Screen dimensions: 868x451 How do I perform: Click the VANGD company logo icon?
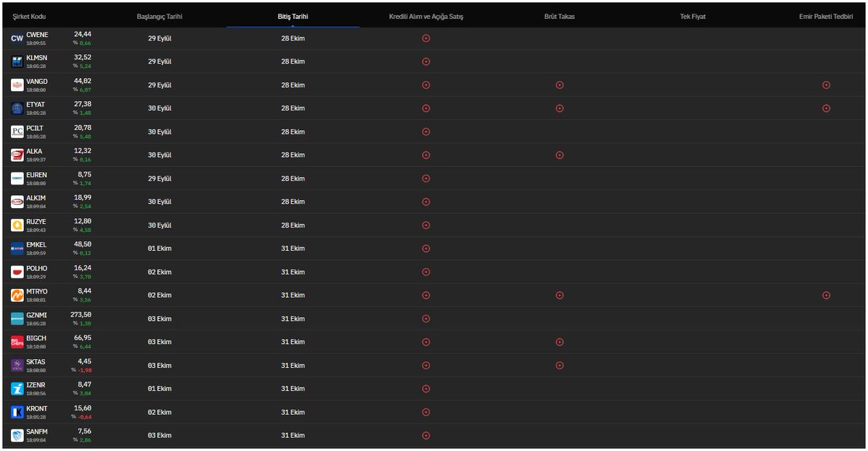pos(17,85)
